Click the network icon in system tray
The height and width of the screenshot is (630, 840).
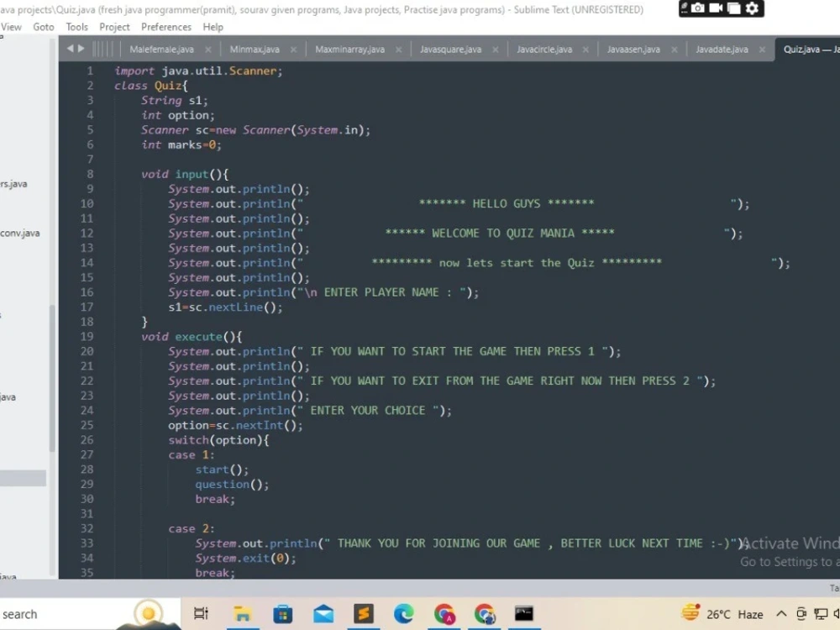tap(821, 614)
